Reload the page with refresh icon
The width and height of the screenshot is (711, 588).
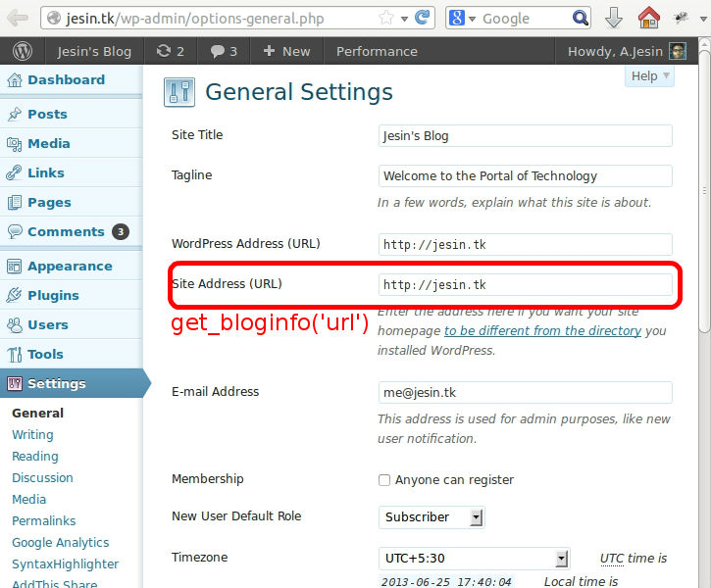[422, 18]
